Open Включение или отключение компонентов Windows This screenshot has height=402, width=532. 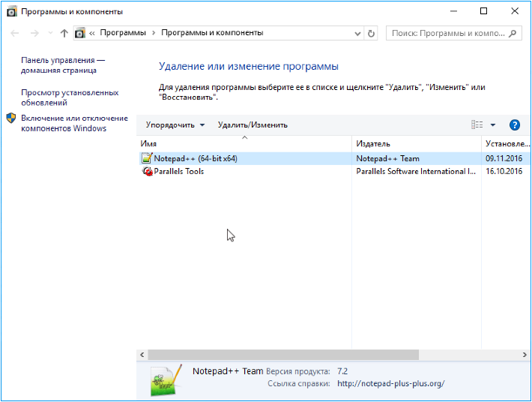tap(75, 123)
